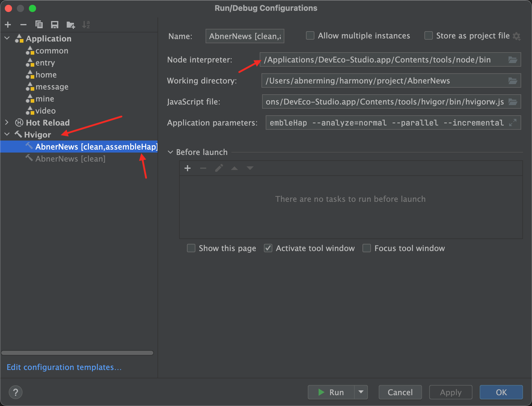Remove the selected configuration with the minus icon

pyautogui.click(x=23, y=25)
